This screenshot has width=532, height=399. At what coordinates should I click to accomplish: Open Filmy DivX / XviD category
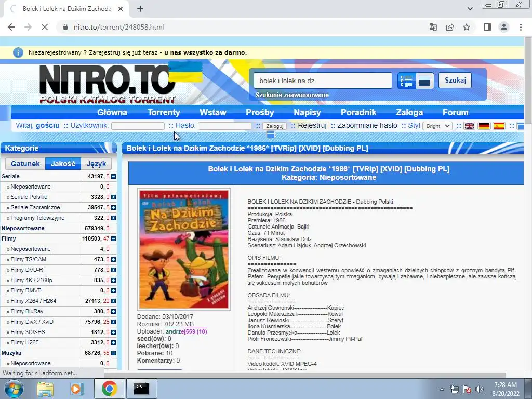pos(32,322)
